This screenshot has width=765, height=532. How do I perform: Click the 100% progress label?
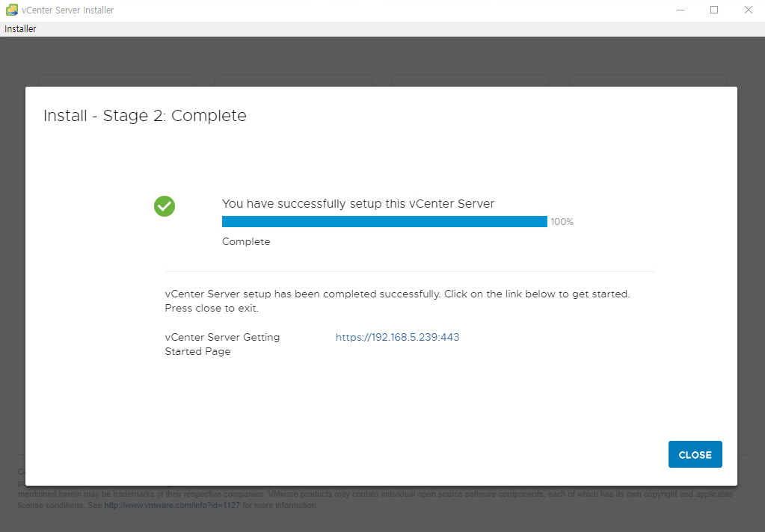(562, 222)
